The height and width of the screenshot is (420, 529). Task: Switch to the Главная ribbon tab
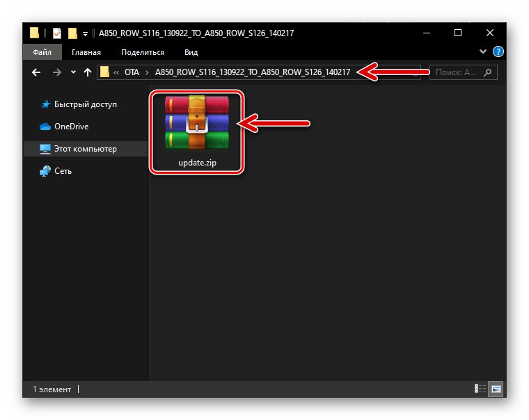(x=86, y=52)
